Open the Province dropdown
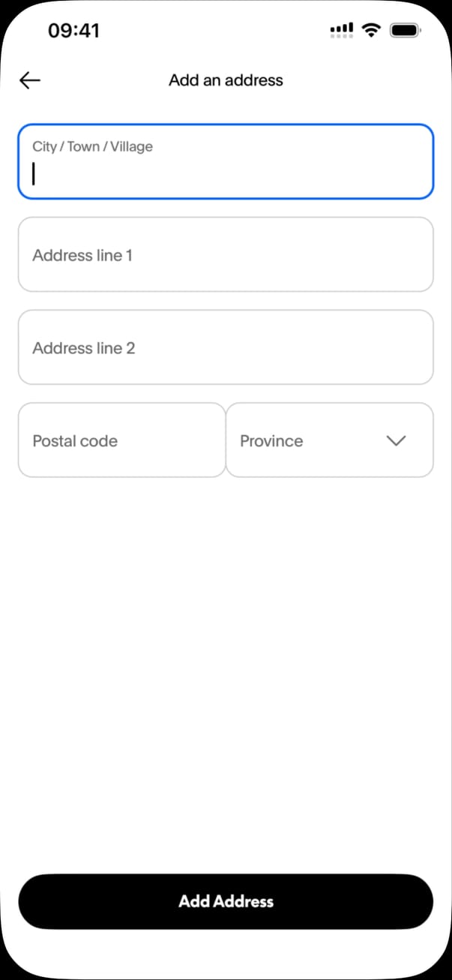This screenshot has height=980, width=452. click(329, 440)
